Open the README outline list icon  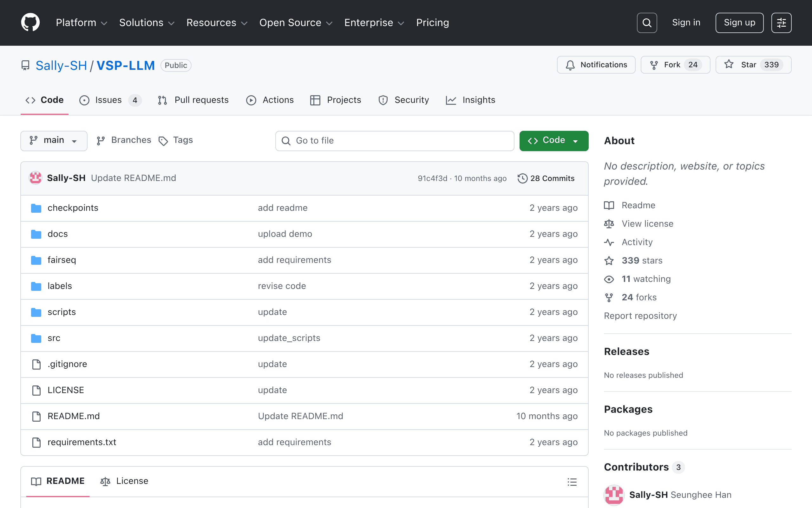click(572, 482)
